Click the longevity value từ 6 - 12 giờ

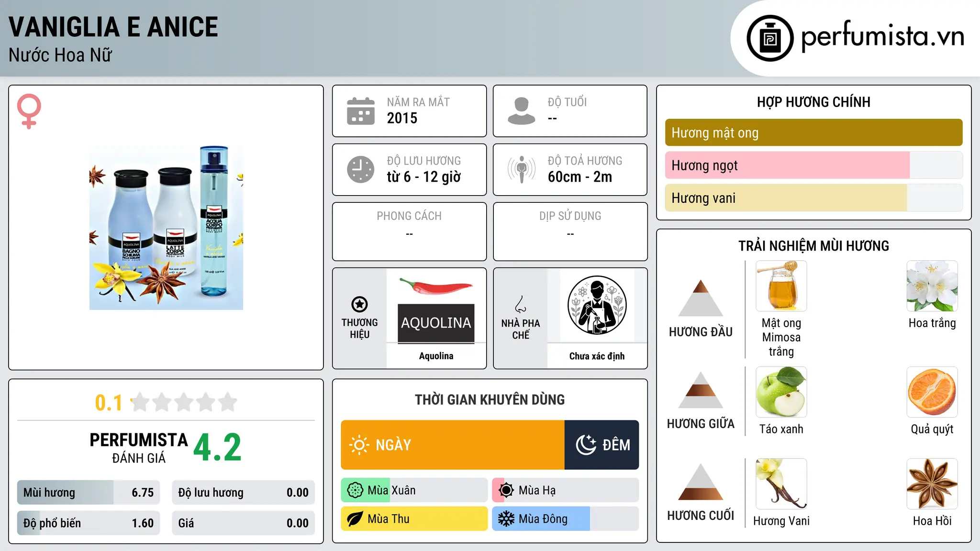pyautogui.click(x=424, y=177)
